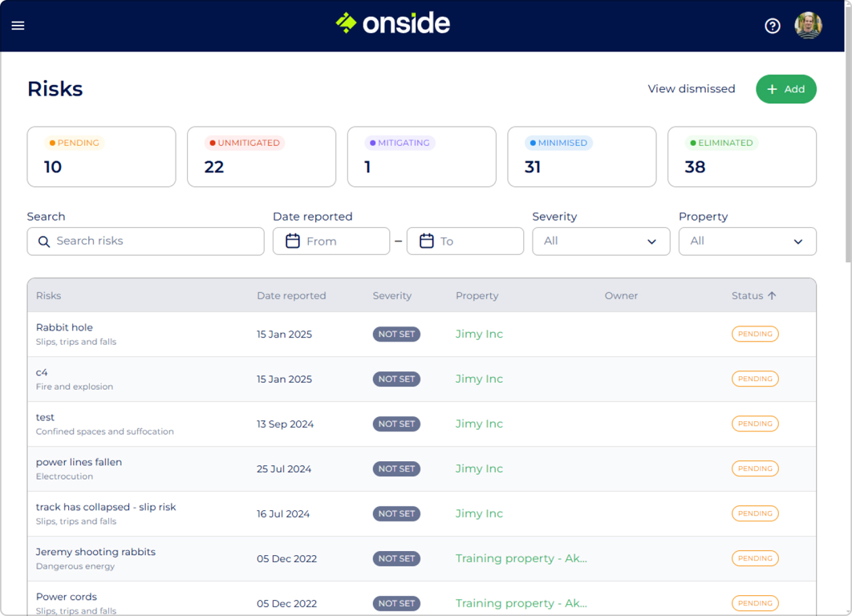The width and height of the screenshot is (852, 616).
Task: Open the help icon
Action: (x=772, y=26)
